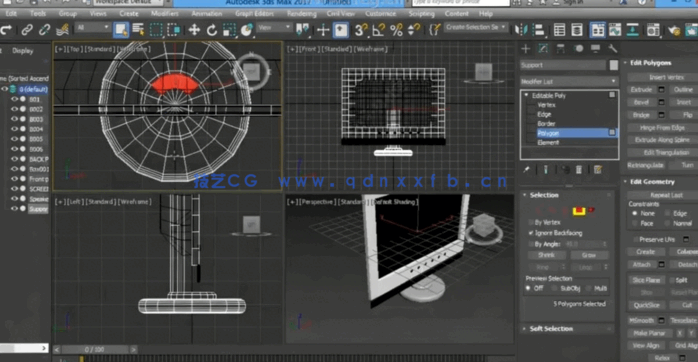The height and width of the screenshot is (362, 698).
Task: Switch to the Modify command panel tab
Action: [543, 49]
